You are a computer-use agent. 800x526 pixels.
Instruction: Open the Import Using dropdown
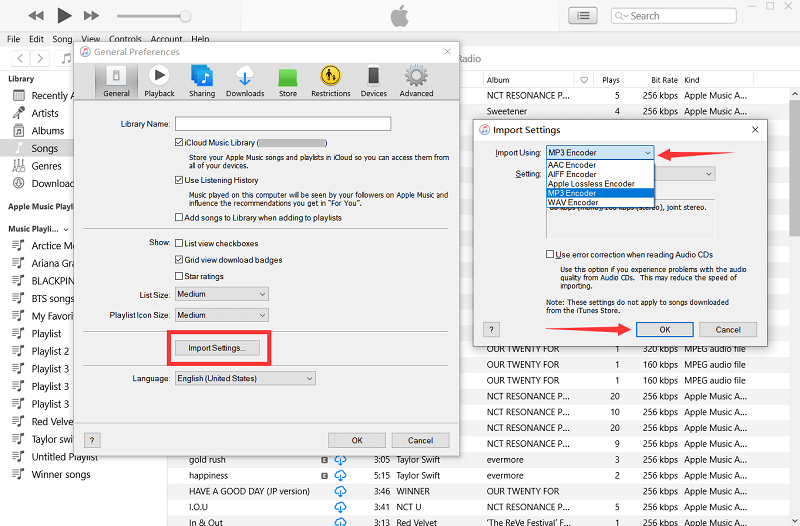[600, 153]
